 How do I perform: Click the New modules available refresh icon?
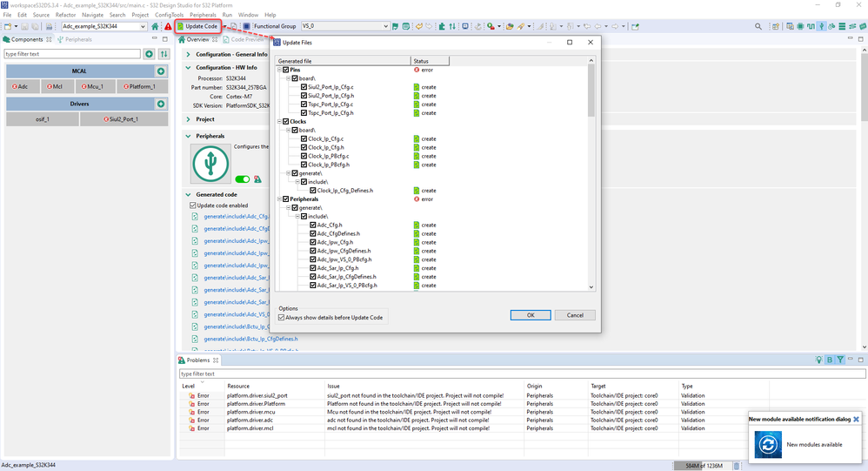pos(768,444)
